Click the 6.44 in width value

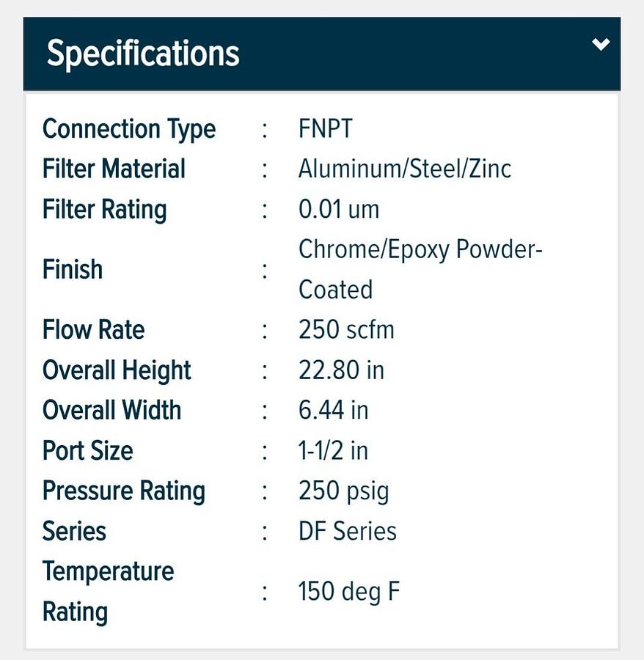(x=333, y=410)
